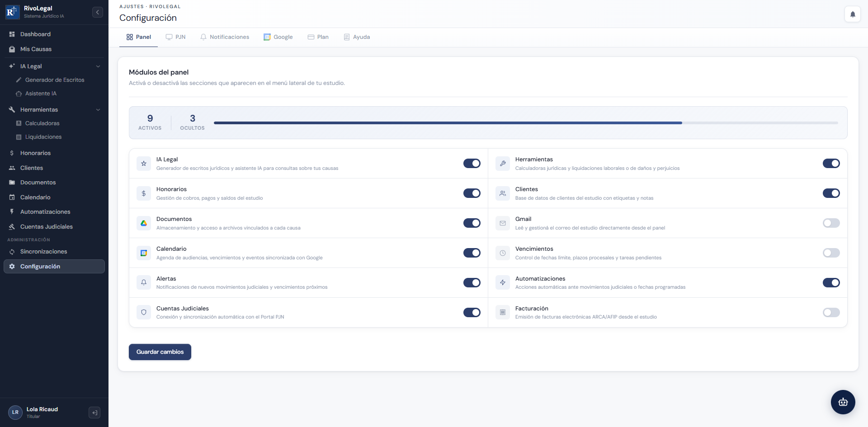Open Honorarios in sidebar
Screen dimensions: 868x427
point(35,153)
